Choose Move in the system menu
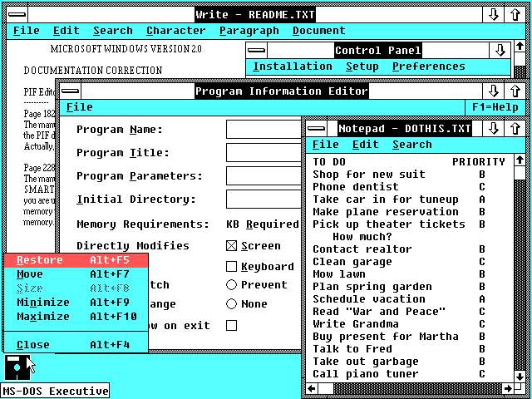 pos(76,274)
